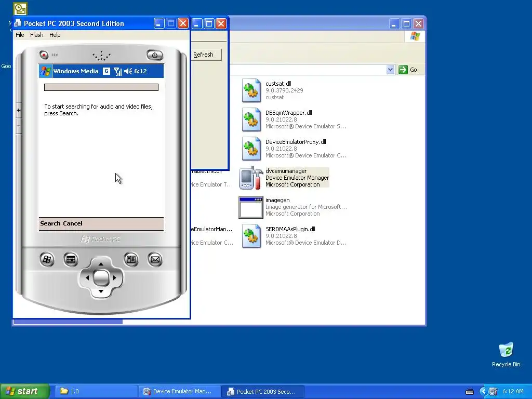Select the imagegen application icon
The height and width of the screenshot is (399, 532).
point(251,207)
